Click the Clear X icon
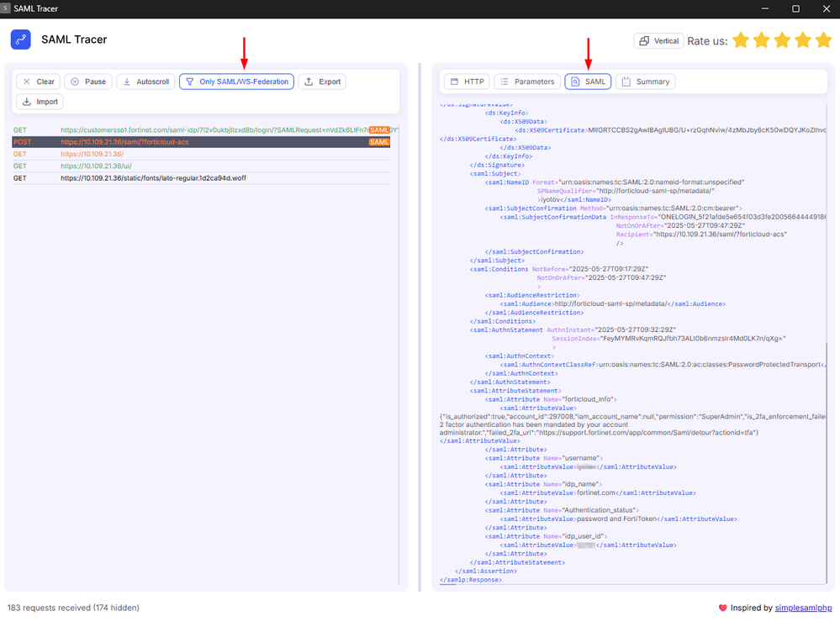The height and width of the screenshot is (632, 840). [26, 82]
